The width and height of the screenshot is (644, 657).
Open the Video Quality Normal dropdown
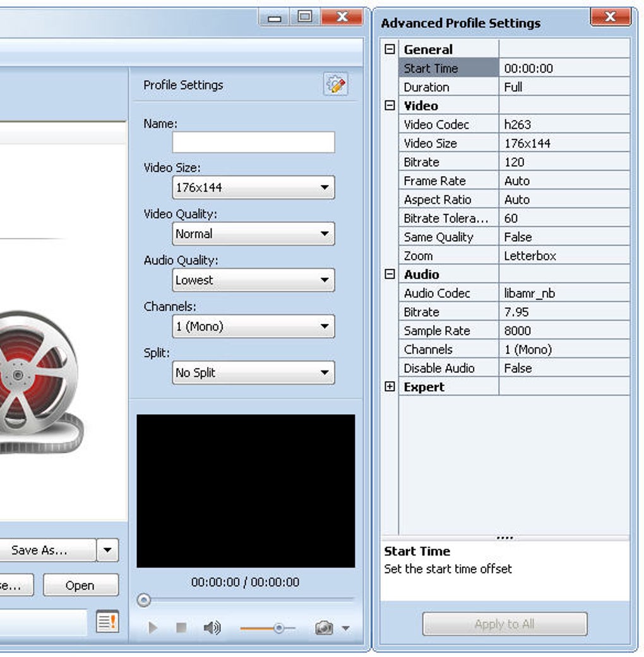point(253,234)
